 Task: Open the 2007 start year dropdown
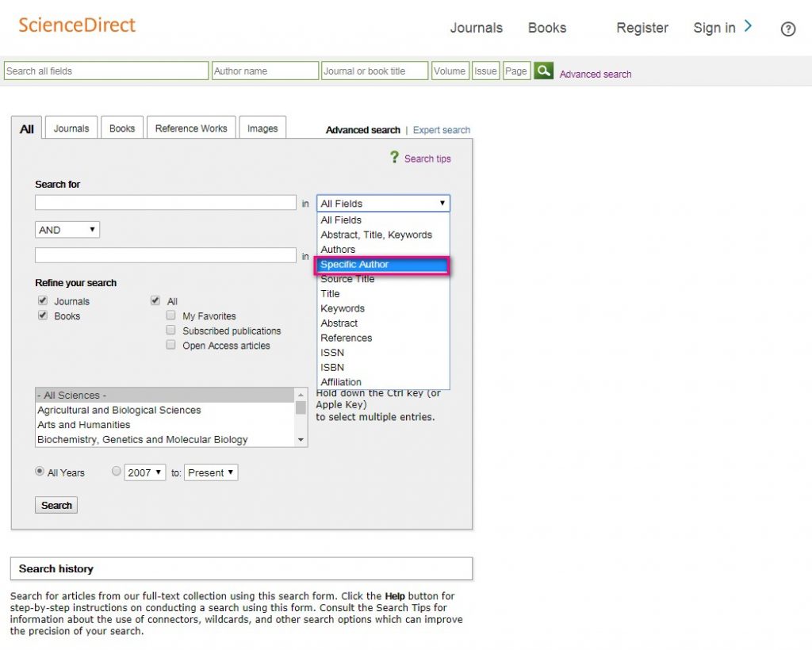(144, 472)
